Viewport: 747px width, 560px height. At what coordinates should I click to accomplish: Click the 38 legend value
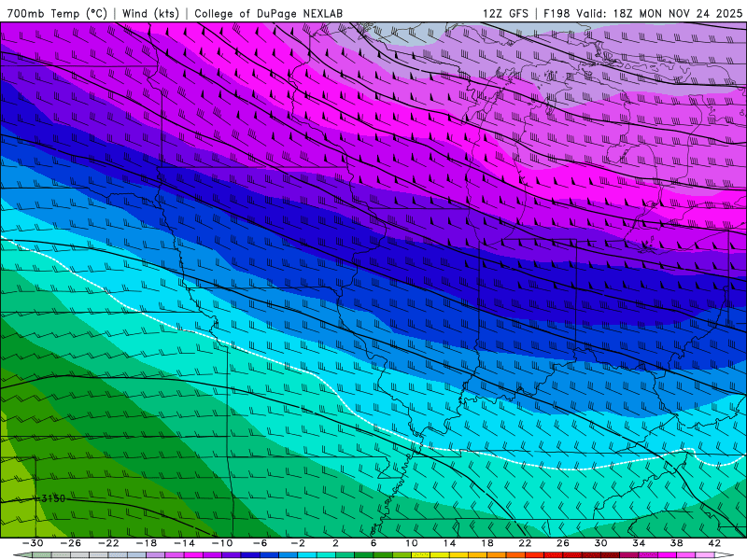pos(676,543)
